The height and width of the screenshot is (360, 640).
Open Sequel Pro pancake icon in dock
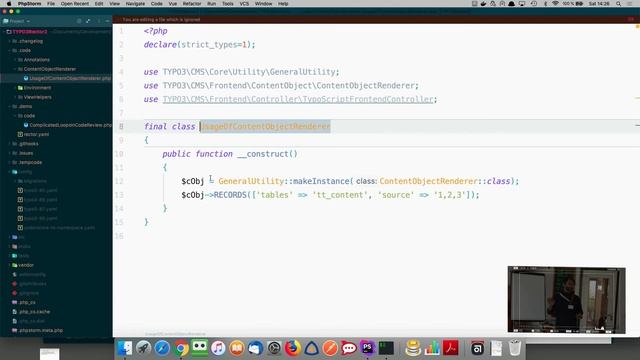(x=413, y=348)
